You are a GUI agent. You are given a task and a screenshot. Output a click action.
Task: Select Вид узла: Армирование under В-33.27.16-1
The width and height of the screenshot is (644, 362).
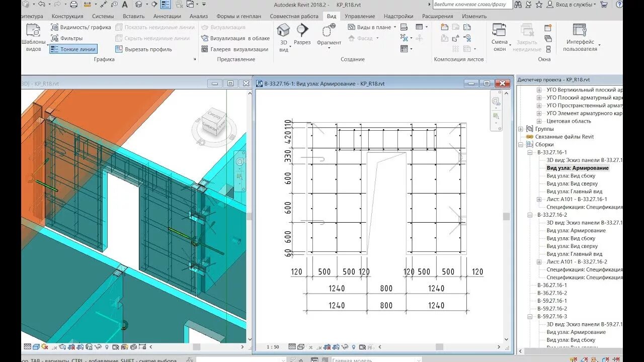(x=578, y=168)
